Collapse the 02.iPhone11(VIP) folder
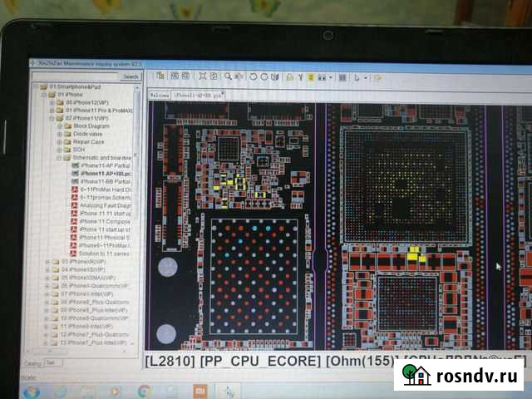 pyautogui.click(x=52, y=118)
